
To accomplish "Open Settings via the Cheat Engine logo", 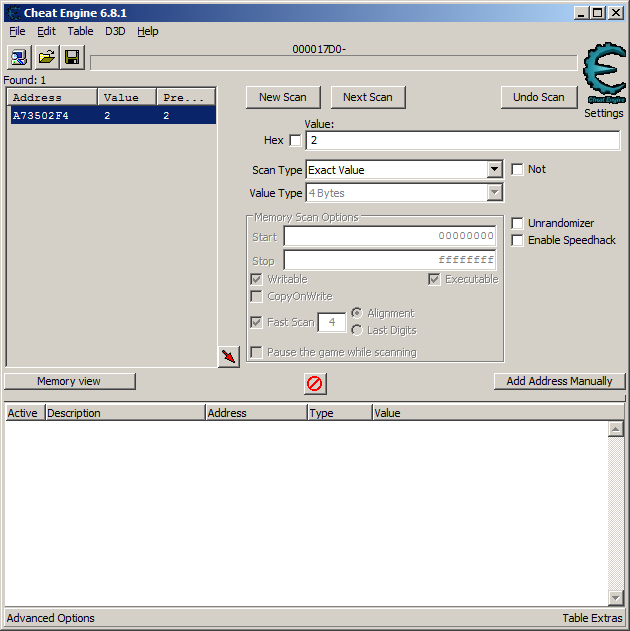I will [x=605, y=73].
